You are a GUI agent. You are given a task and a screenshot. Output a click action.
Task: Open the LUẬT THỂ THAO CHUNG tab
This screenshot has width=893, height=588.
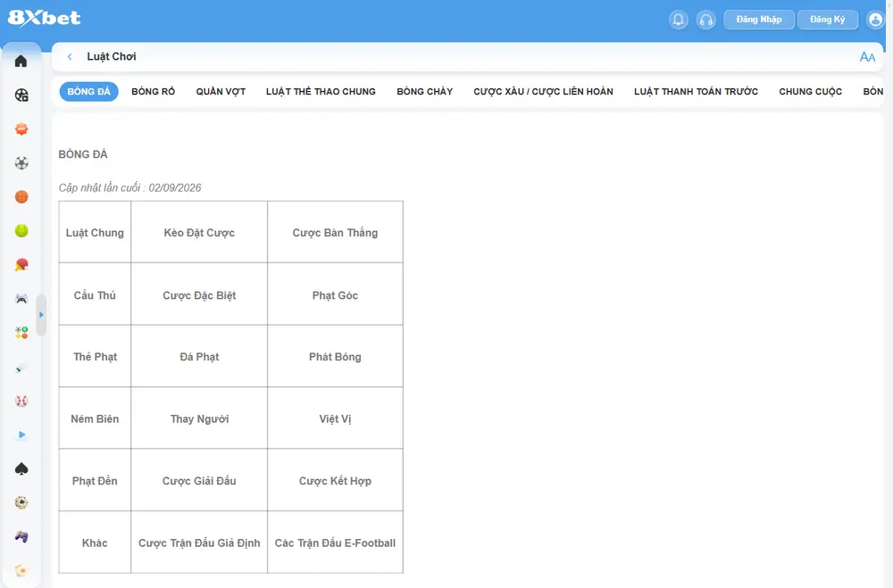pos(321,92)
